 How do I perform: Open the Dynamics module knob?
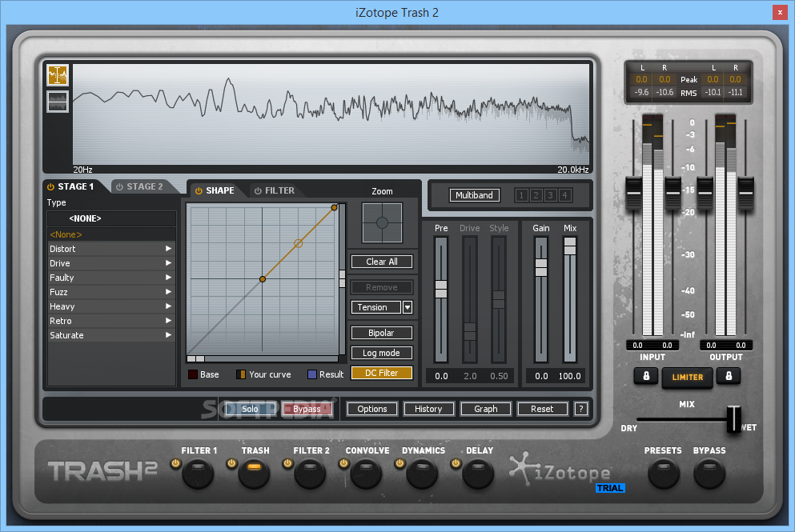point(422,474)
